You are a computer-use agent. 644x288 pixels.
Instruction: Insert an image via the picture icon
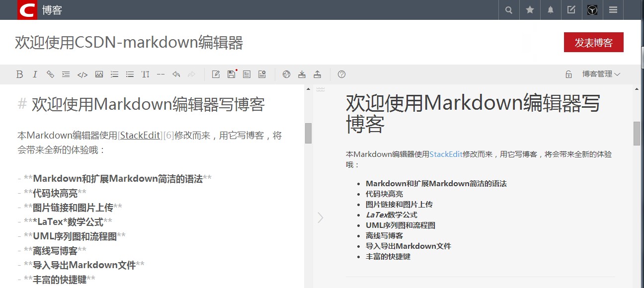[99, 74]
